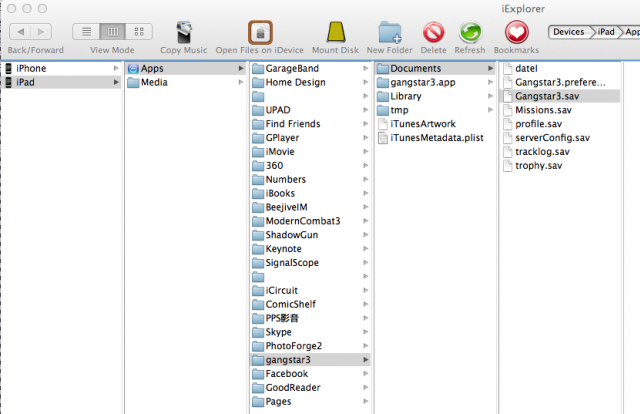Select the 360 folder
640x414 pixels.
(x=310, y=165)
